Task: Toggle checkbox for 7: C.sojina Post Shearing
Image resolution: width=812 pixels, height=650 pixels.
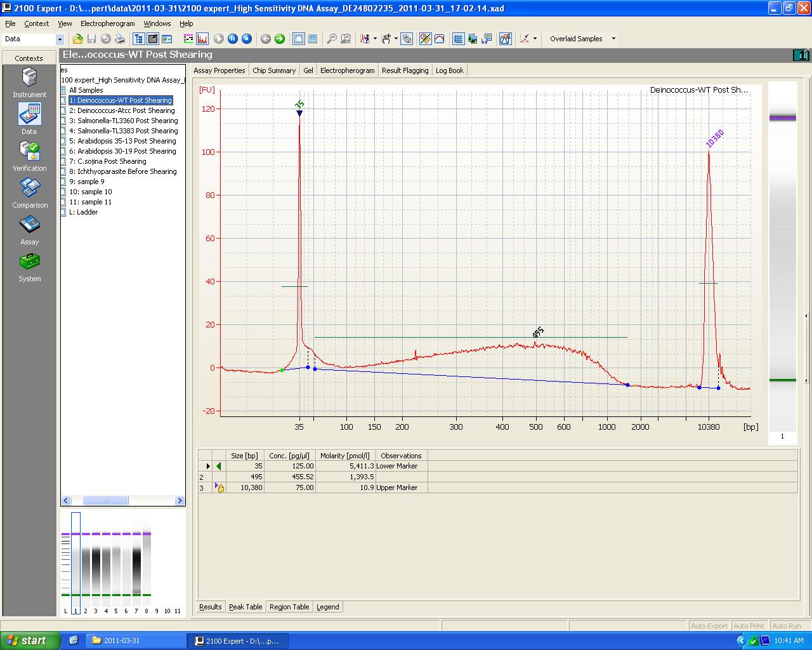Action: click(63, 161)
